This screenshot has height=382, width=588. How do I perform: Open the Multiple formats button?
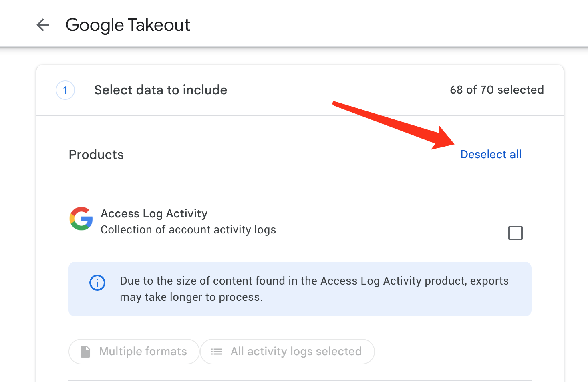(x=134, y=352)
